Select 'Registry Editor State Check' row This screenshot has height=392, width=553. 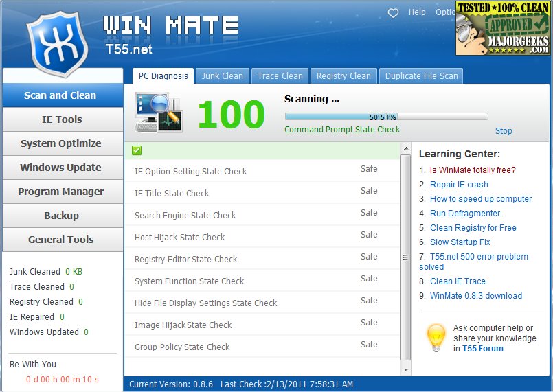(262, 259)
